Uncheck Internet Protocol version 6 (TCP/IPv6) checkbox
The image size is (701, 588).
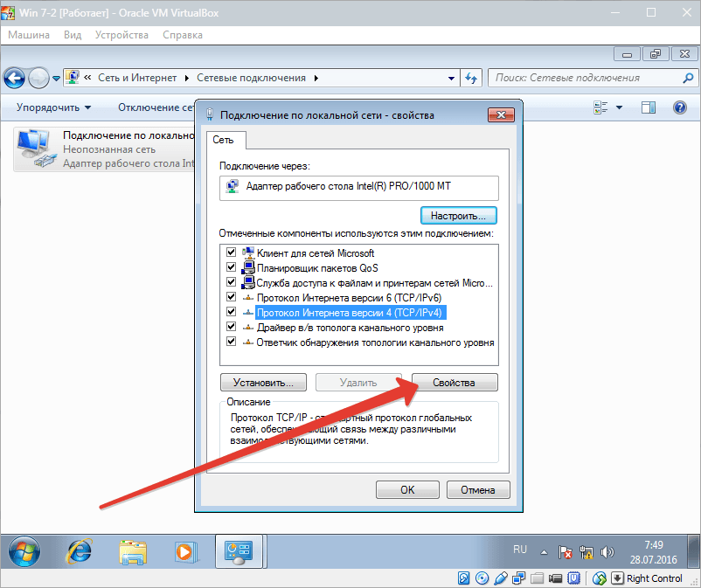point(232,297)
